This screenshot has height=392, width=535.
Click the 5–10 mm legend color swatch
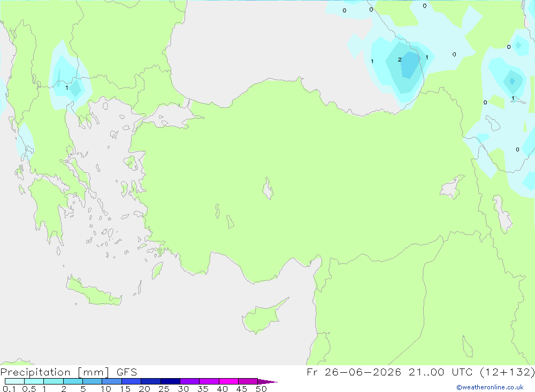[93, 381]
